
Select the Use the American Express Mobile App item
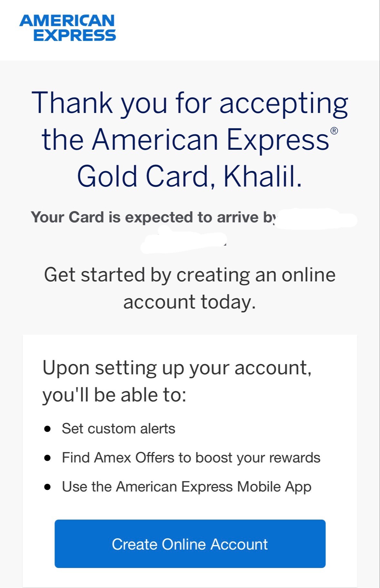coord(186,487)
